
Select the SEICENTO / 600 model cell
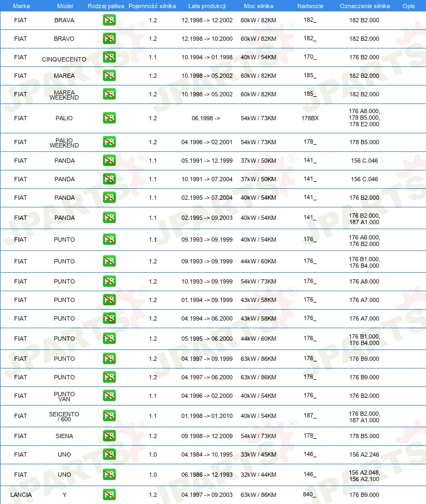[x=64, y=416]
